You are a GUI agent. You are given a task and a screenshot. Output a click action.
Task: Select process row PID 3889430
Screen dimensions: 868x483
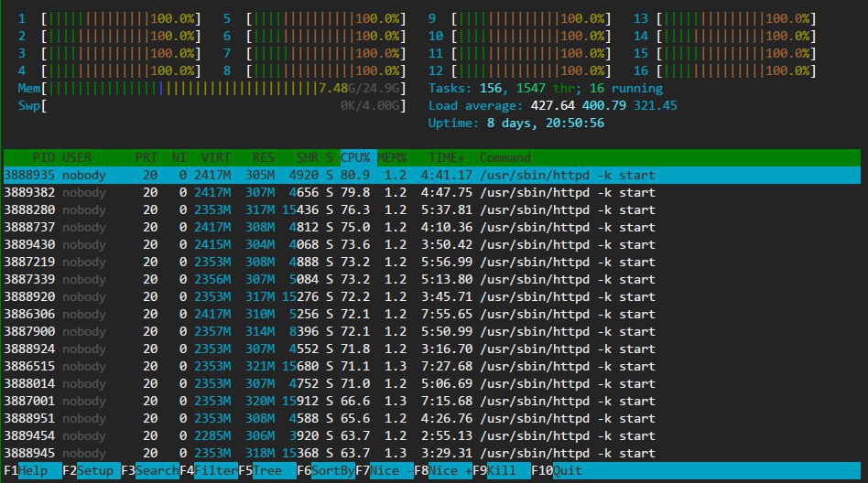click(432, 244)
